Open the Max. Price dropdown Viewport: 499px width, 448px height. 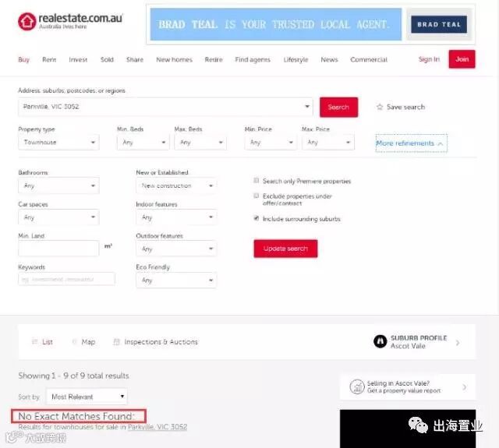tap(328, 142)
